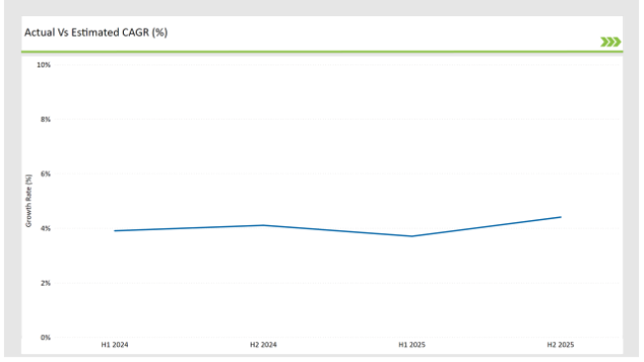Click the 4% y-axis label
Viewport: 644px width, 362px height.
(x=46, y=229)
